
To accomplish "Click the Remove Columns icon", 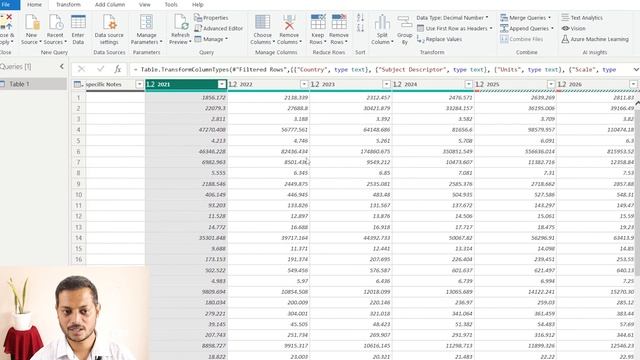I will click(289, 23).
